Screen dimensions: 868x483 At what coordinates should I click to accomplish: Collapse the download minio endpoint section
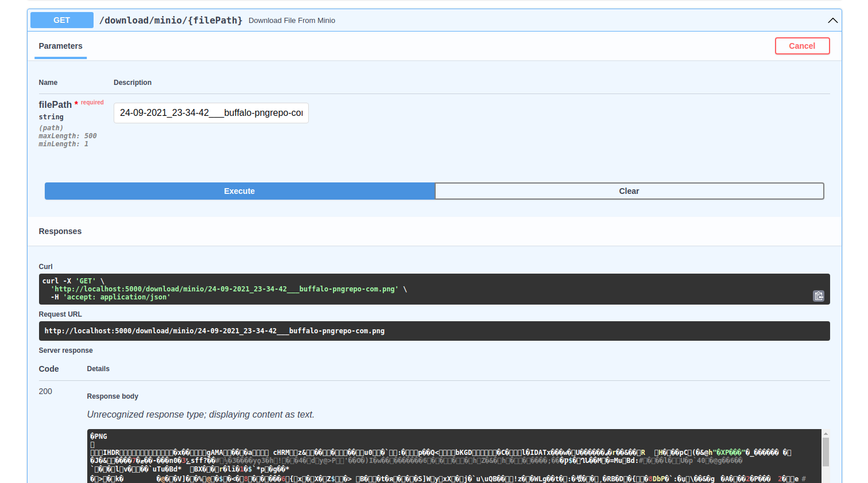[832, 20]
